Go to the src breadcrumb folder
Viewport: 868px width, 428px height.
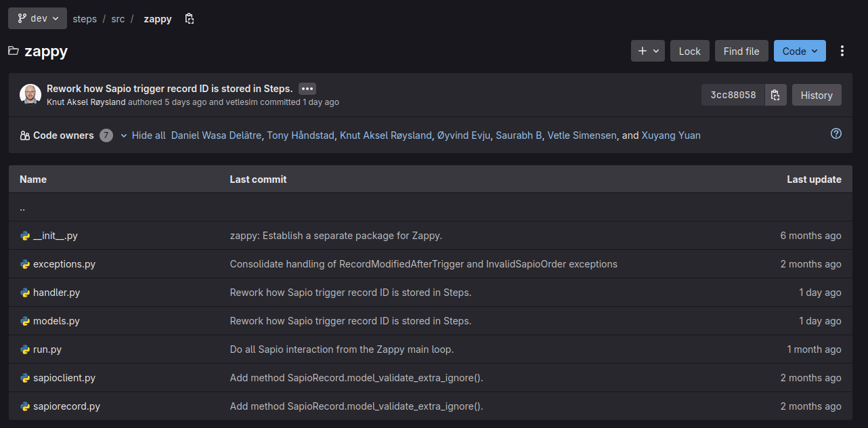point(118,19)
